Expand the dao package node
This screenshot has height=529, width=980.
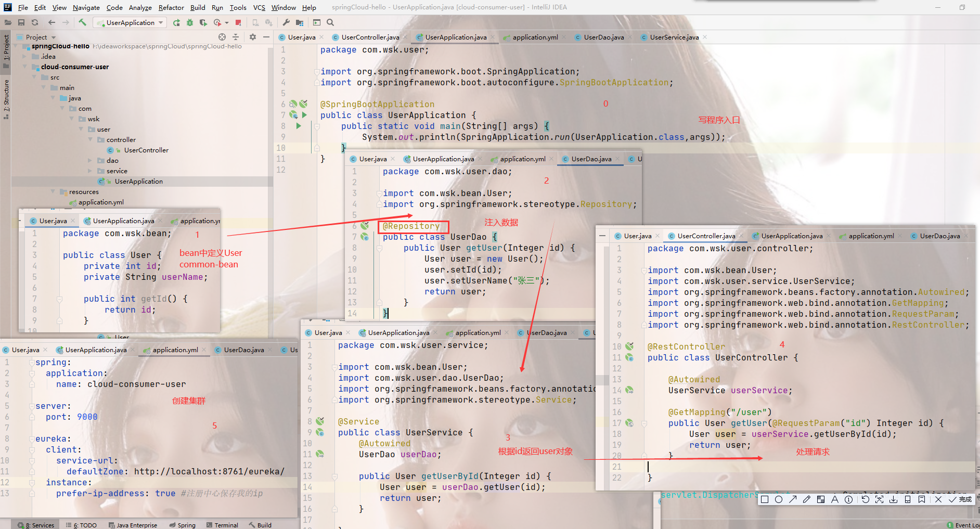pos(91,160)
